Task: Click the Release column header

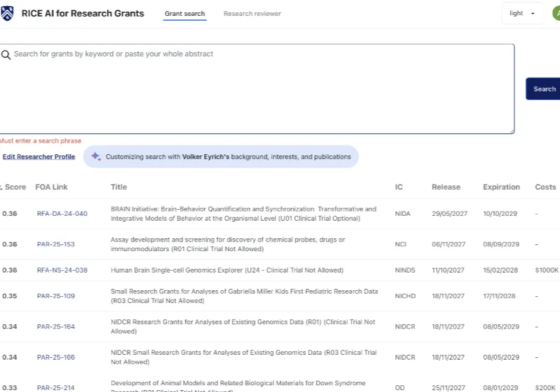Action: click(x=446, y=187)
